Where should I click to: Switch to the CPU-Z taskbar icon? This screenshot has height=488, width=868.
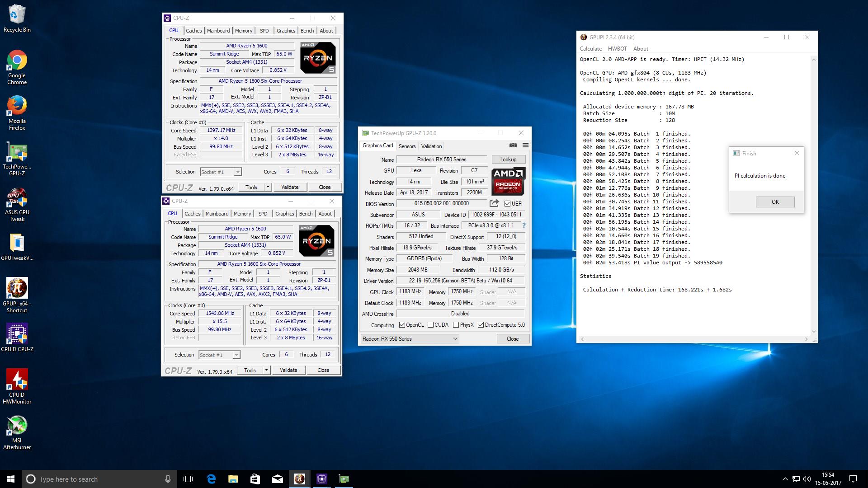(x=321, y=479)
